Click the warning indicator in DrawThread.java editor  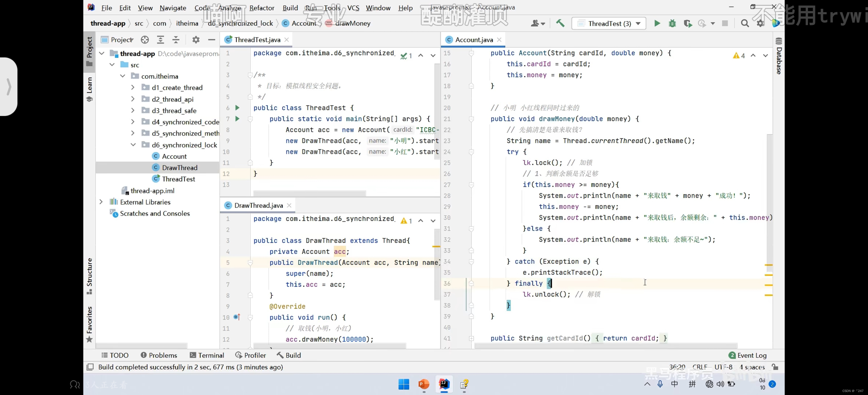(406, 221)
